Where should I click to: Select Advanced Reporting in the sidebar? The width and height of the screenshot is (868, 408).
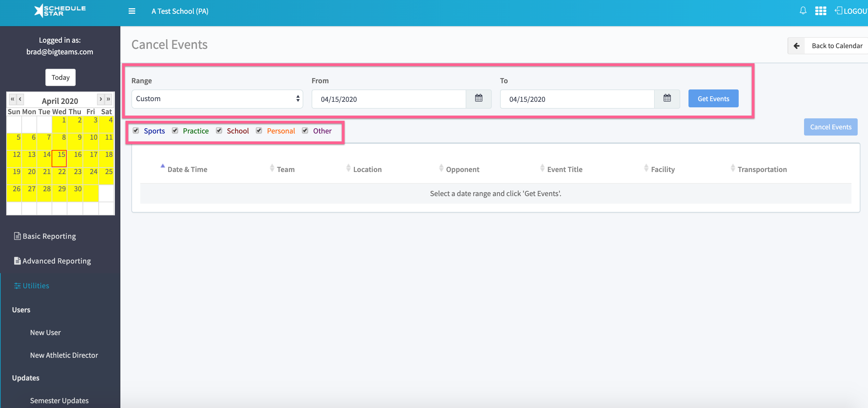coord(56,260)
